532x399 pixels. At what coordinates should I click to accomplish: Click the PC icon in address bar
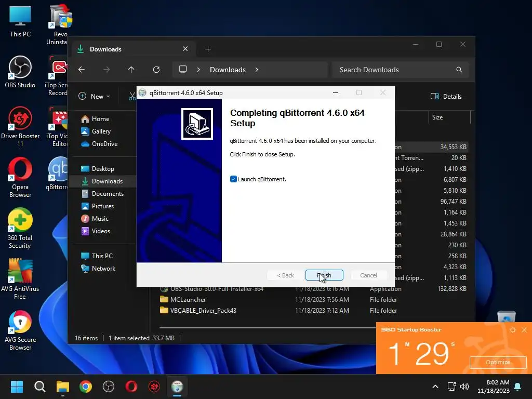click(x=183, y=70)
